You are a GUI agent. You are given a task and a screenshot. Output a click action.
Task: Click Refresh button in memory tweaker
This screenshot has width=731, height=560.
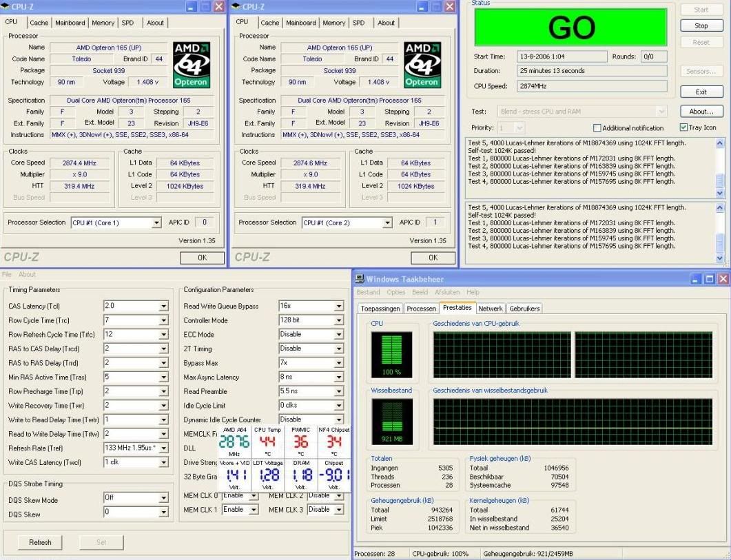point(40,542)
